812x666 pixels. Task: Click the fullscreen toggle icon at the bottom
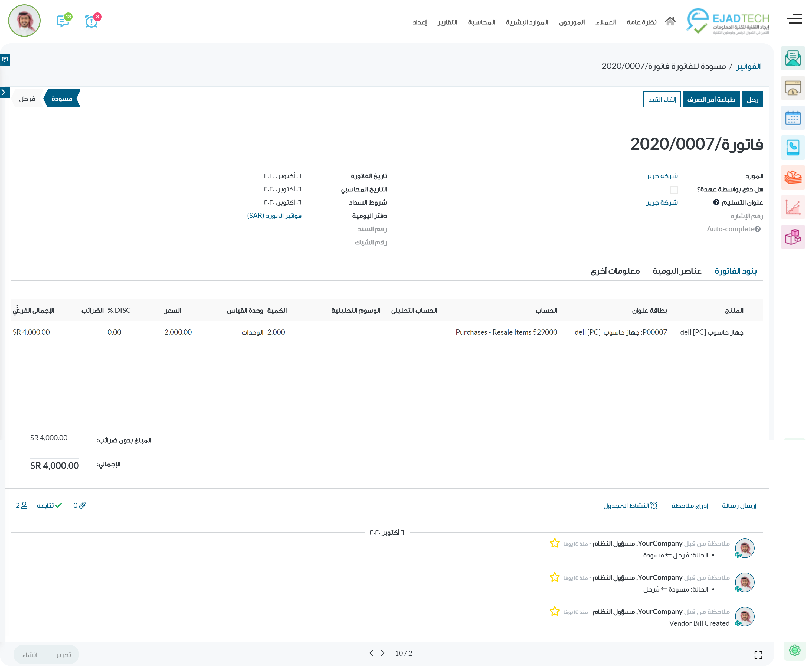click(758, 655)
